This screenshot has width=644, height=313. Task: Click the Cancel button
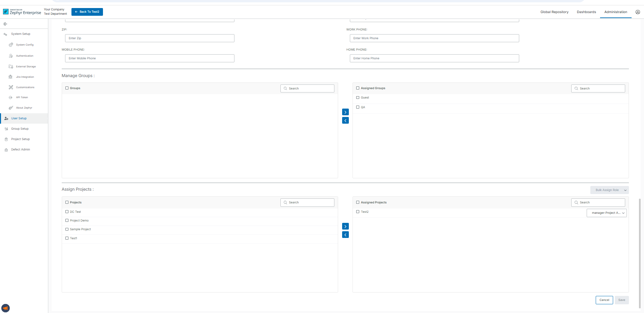[x=604, y=300]
